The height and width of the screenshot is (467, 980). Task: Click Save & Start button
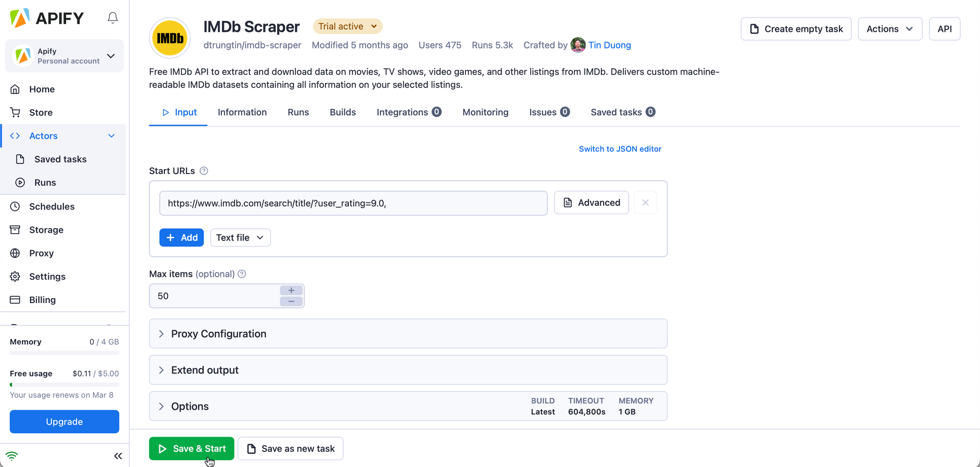[192, 449]
